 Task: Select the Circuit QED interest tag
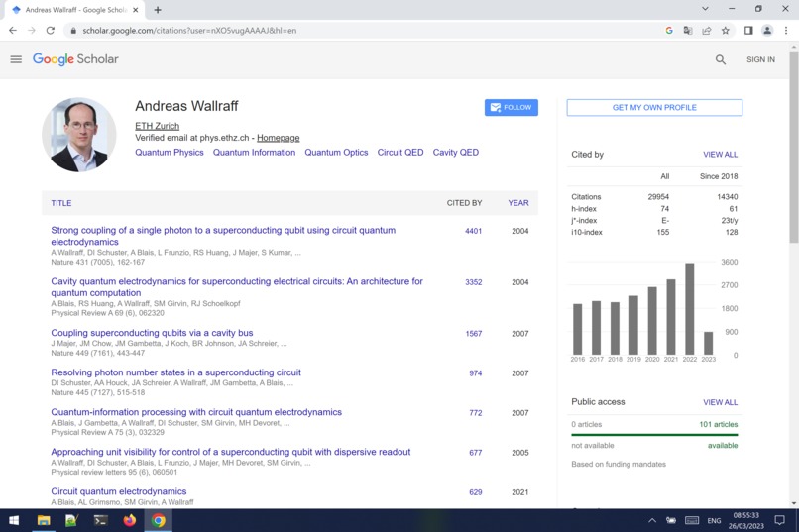point(400,153)
